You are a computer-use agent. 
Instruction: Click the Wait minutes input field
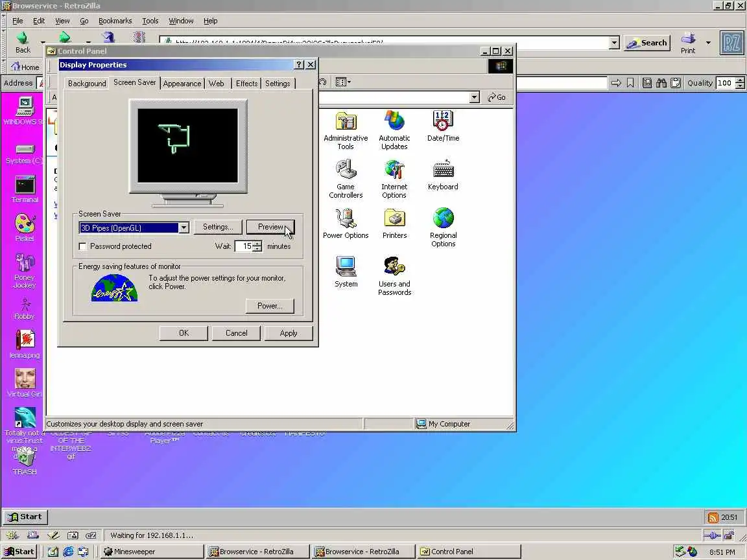coord(244,246)
